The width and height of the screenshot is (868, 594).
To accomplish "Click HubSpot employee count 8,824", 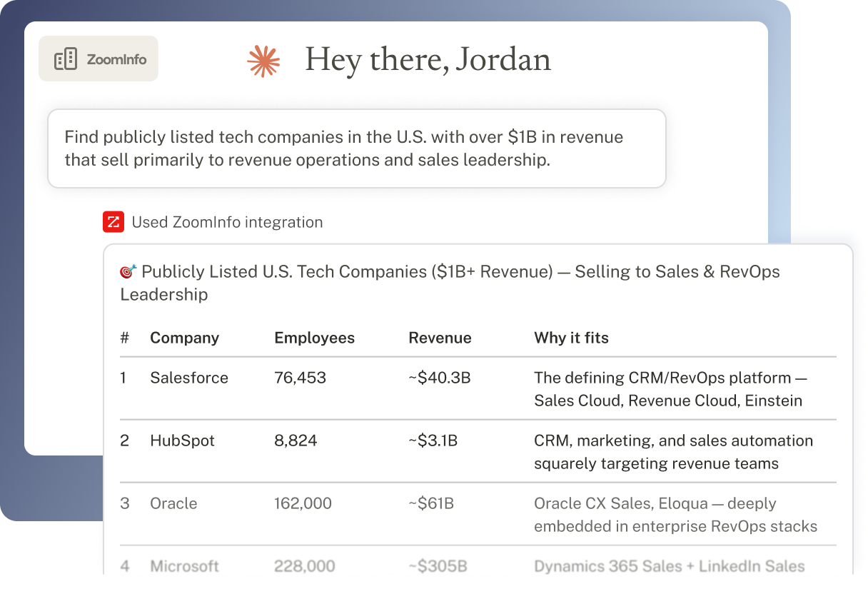I will point(296,441).
